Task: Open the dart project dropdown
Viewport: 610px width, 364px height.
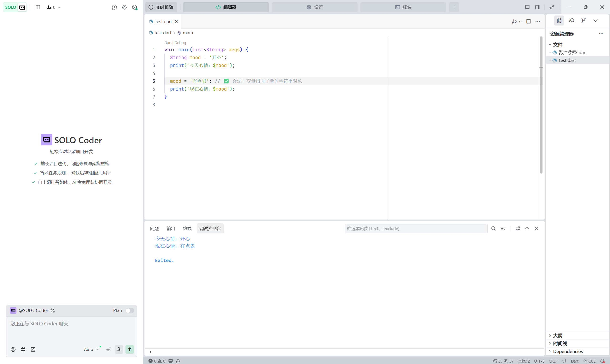Action: click(x=53, y=7)
